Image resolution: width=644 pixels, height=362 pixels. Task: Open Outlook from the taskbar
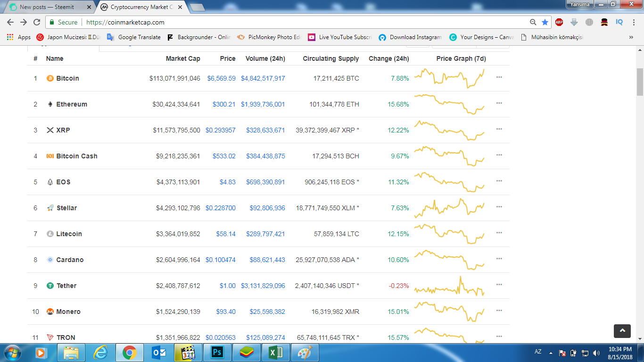(159, 352)
